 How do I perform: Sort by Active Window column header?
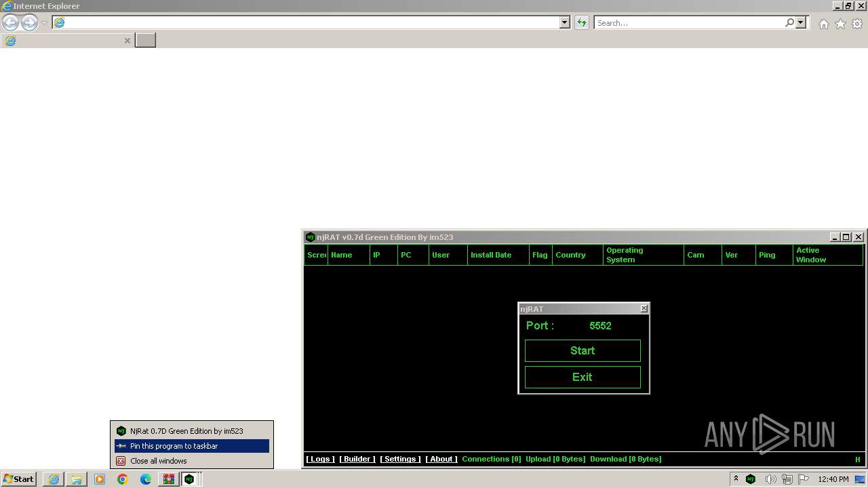pyautogui.click(x=828, y=255)
